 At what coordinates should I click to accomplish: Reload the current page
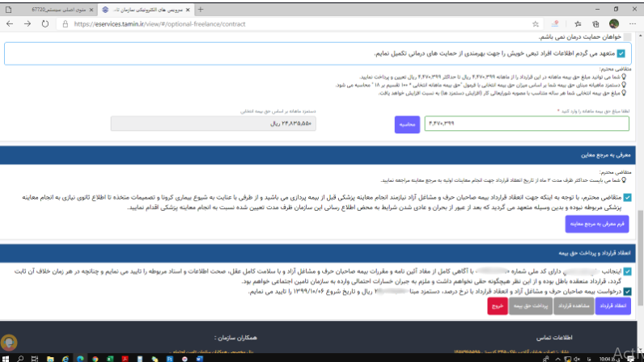pyautogui.click(x=45, y=23)
